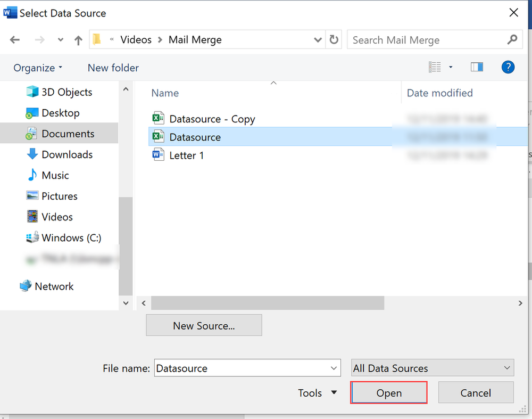Select the Letter 1 Word document
The height and width of the screenshot is (419, 532).
tap(186, 155)
